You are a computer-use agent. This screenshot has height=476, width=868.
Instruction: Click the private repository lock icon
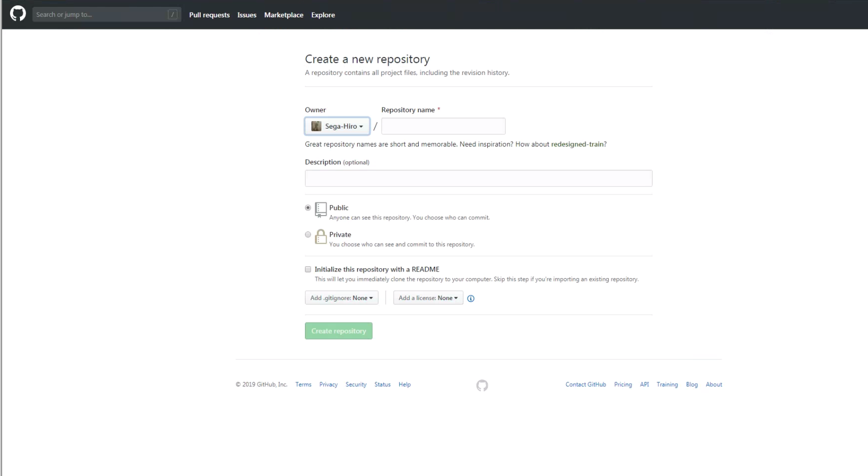point(321,237)
